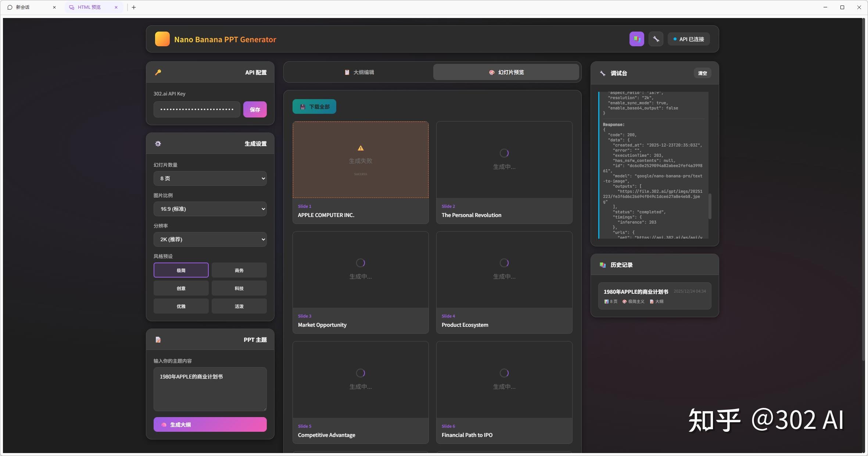The height and width of the screenshot is (456, 868).
Task: Select the 极简 style preset
Action: (181, 270)
